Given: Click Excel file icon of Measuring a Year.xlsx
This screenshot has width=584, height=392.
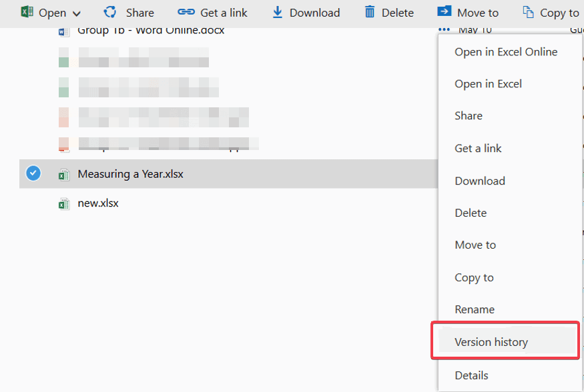Looking at the screenshot, I should [x=64, y=174].
